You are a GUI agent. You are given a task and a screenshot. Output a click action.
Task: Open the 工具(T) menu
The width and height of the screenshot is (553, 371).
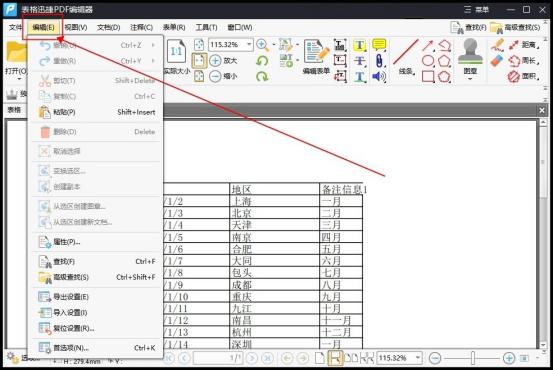click(x=206, y=28)
